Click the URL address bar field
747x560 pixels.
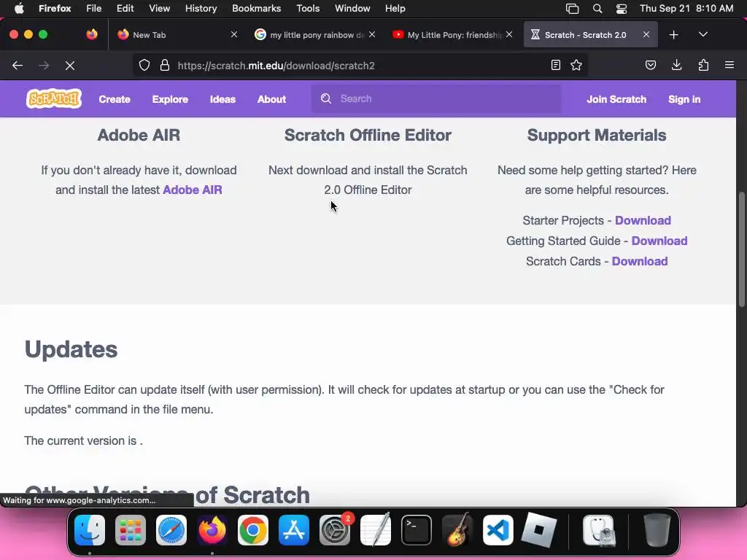point(362,66)
